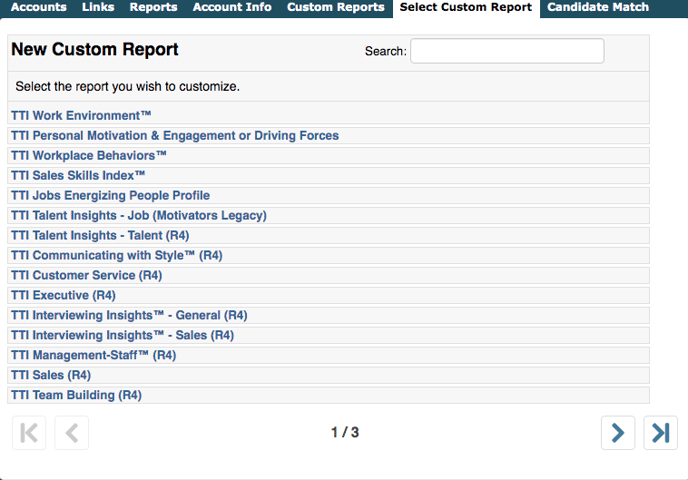Image resolution: width=688 pixels, height=480 pixels.
Task: Click the 1 / 3 page indicator
Action: [x=345, y=433]
